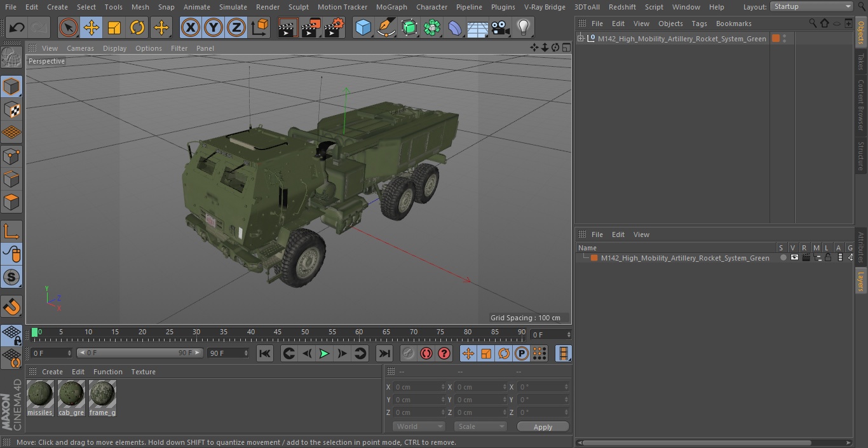
Task: Toggle Rotation keyframe recording
Action: pyautogui.click(x=504, y=354)
